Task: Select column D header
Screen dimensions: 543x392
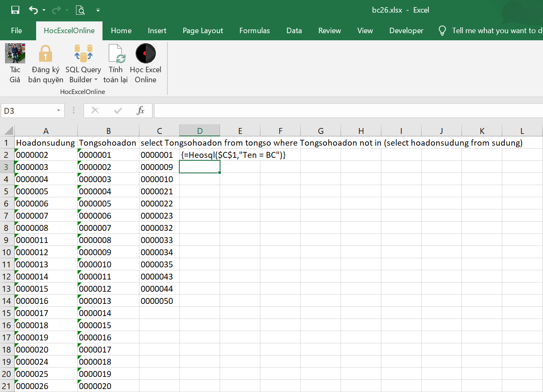Action: [x=200, y=131]
